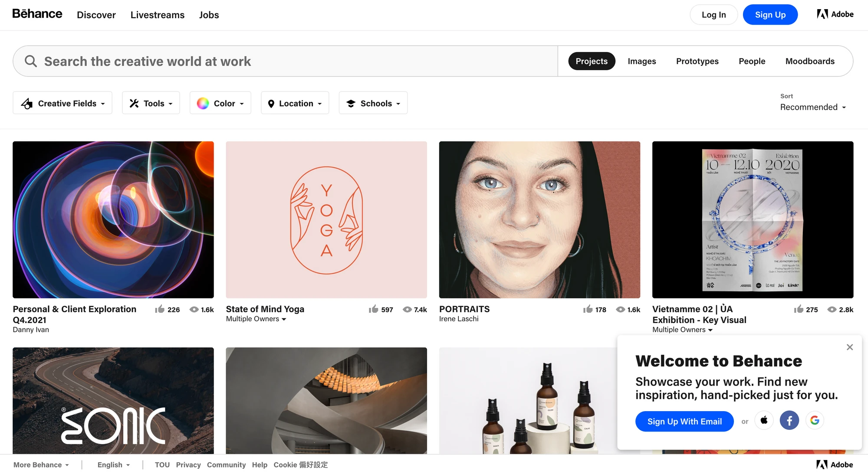Click the Sign Up With Email button

684,421
